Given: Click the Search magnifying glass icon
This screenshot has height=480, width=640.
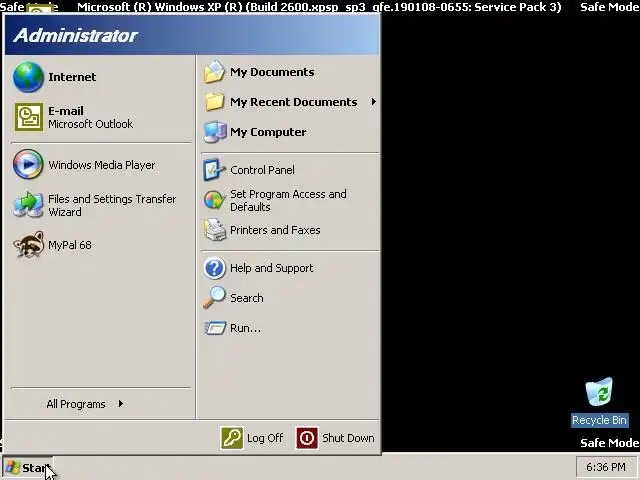Looking at the screenshot, I should 214,298.
